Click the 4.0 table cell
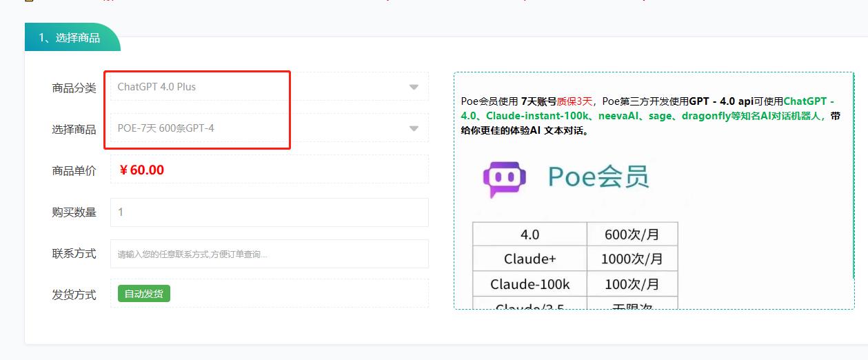This screenshot has height=360, width=868. click(x=529, y=234)
